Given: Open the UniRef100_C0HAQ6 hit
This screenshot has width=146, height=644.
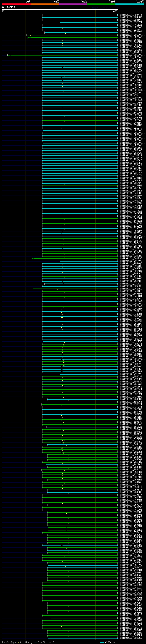Looking at the screenshot, I should coord(131,118).
